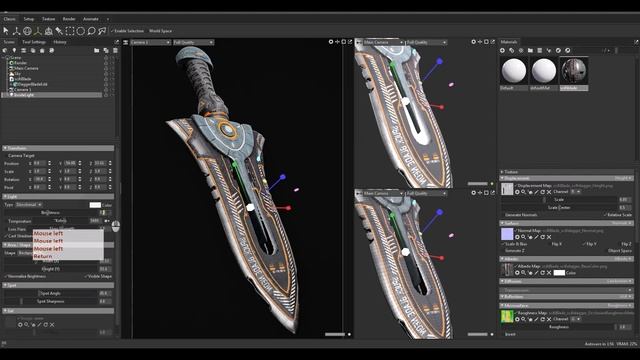Image resolution: width=640 pixels, height=360 pixels.
Task: Activate the rotate sphere gizmo tool
Action: point(27,31)
